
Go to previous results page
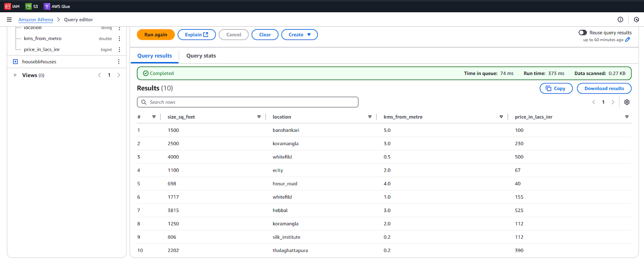tap(594, 102)
